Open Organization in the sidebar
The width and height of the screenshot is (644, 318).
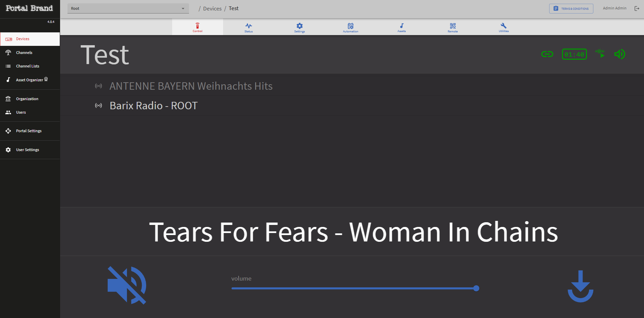30,99
